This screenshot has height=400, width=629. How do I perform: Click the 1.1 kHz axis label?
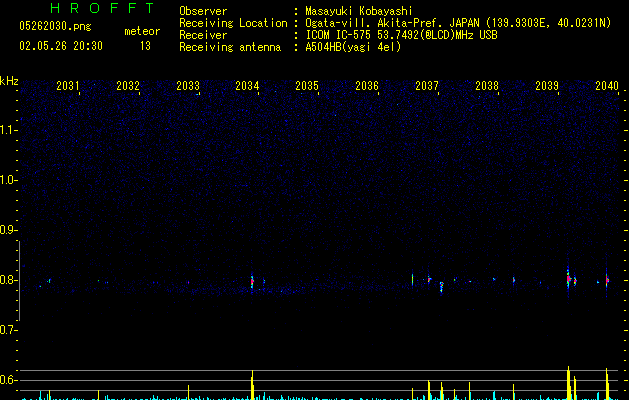point(7,130)
